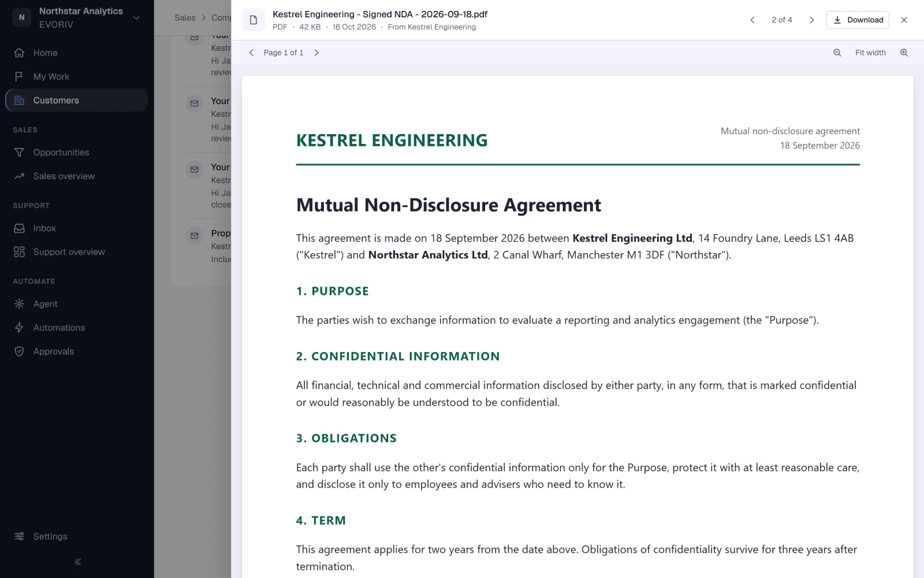Open Automations lightning item

pos(76,327)
